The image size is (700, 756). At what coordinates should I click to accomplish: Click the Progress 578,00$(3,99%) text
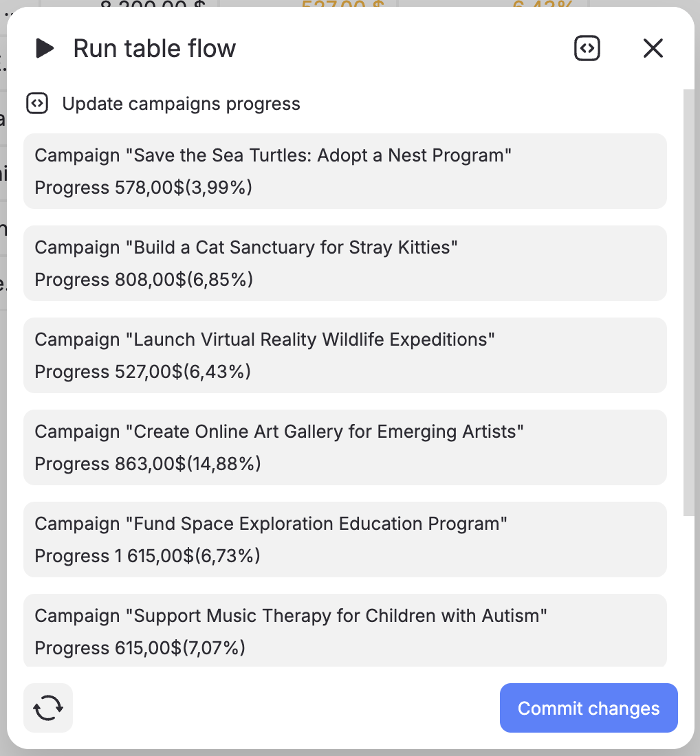144,188
